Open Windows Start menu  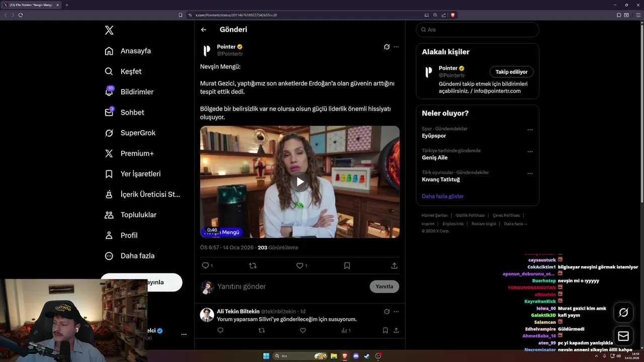coord(266,356)
